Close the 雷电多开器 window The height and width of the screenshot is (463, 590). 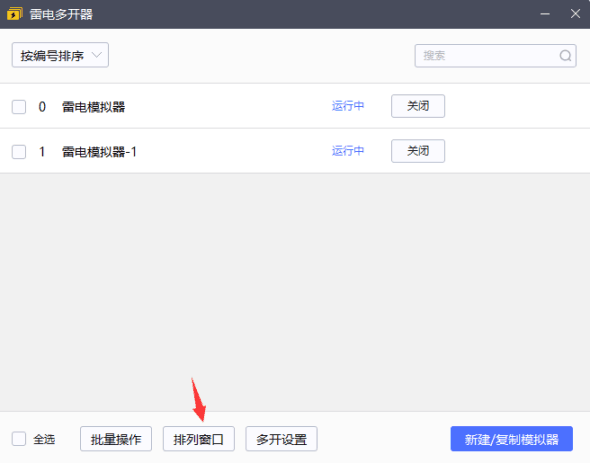click(575, 14)
